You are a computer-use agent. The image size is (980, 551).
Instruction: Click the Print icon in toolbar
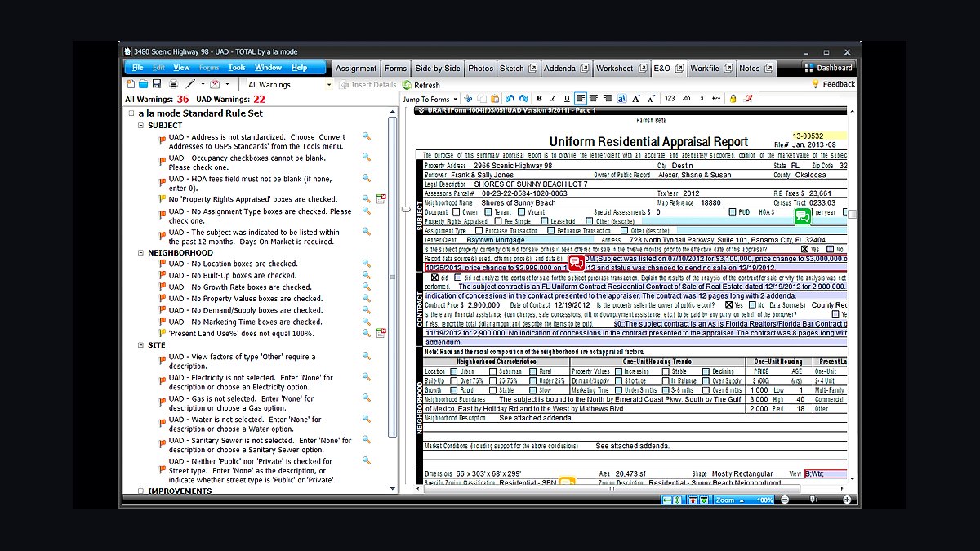coord(173,84)
